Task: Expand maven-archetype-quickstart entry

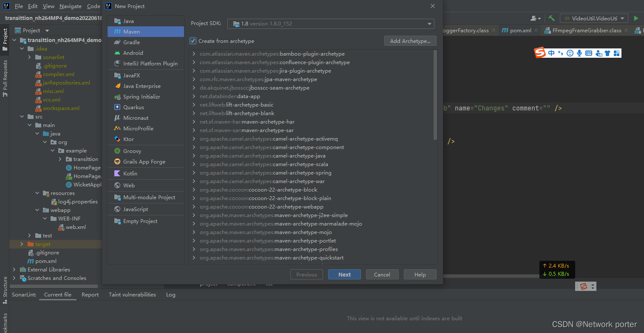Action: pyautogui.click(x=194, y=258)
